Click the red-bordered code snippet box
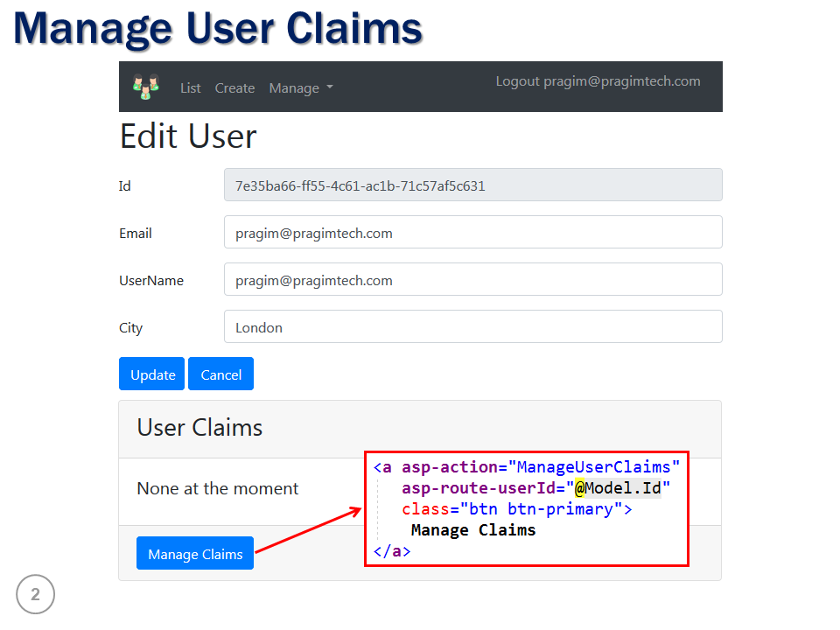840x630 pixels. [527, 508]
